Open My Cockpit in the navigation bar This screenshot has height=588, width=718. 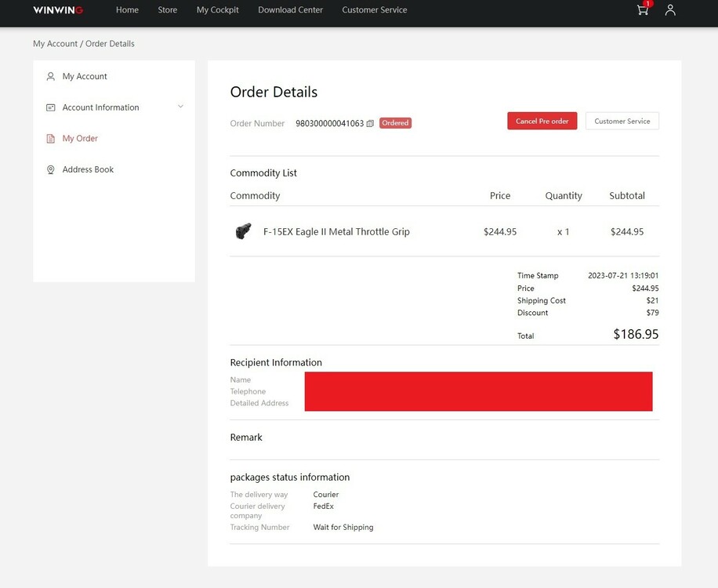(x=217, y=9)
